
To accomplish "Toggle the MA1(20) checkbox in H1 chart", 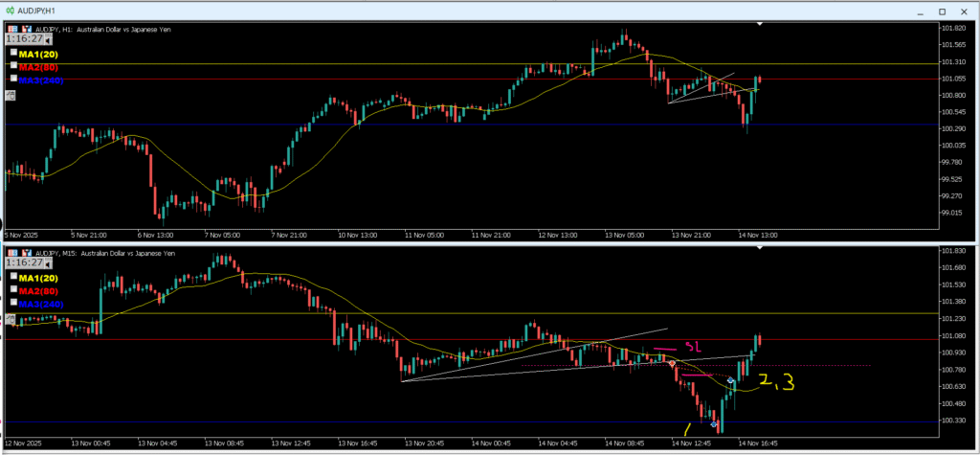I will (x=12, y=54).
